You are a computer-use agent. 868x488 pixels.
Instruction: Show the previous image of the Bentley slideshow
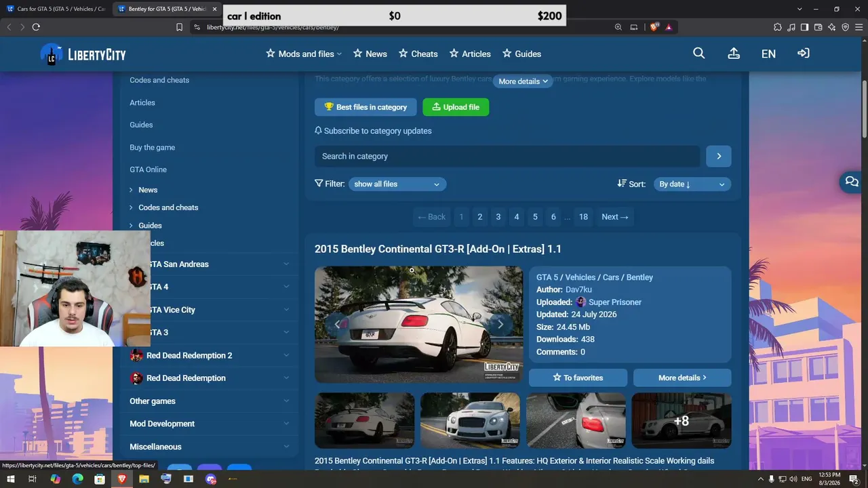click(x=337, y=324)
